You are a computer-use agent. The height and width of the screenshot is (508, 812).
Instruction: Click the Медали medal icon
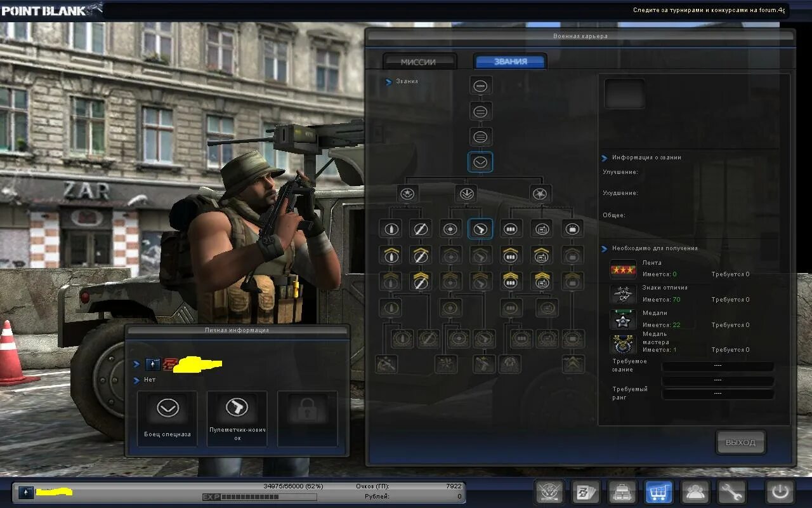click(x=623, y=319)
